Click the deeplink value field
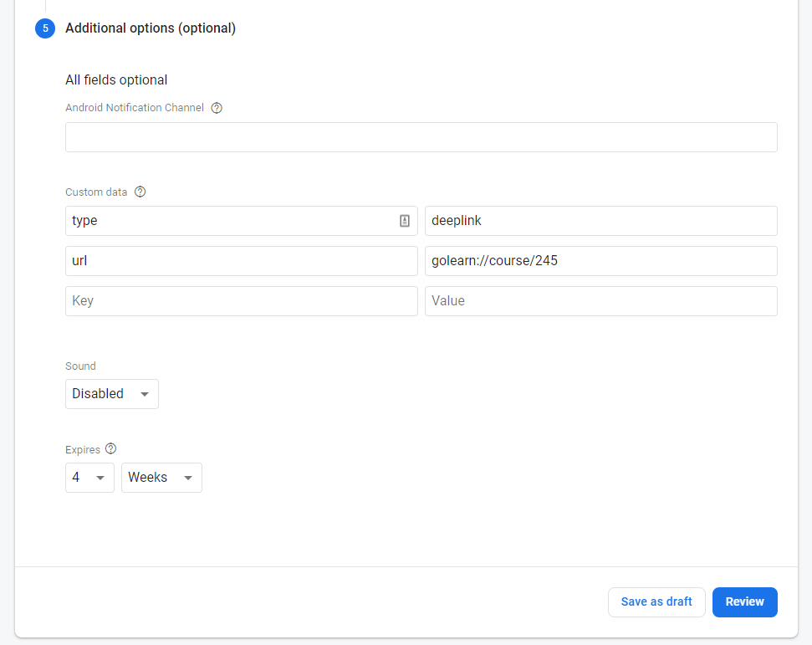This screenshot has width=812, height=645. [x=600, y=220]
